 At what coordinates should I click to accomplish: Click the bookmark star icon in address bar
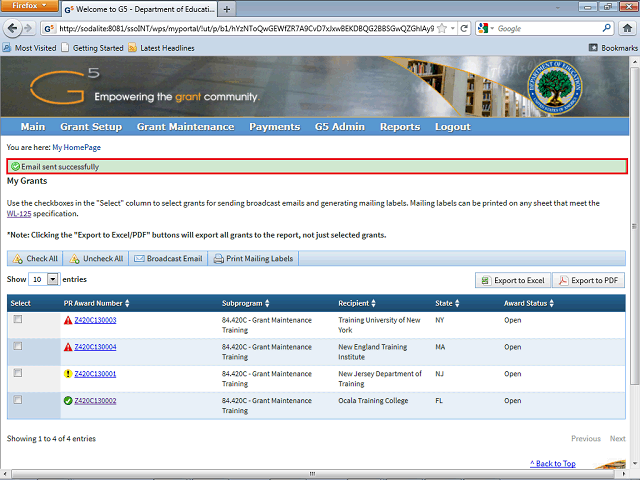click(x=442, y=29)
